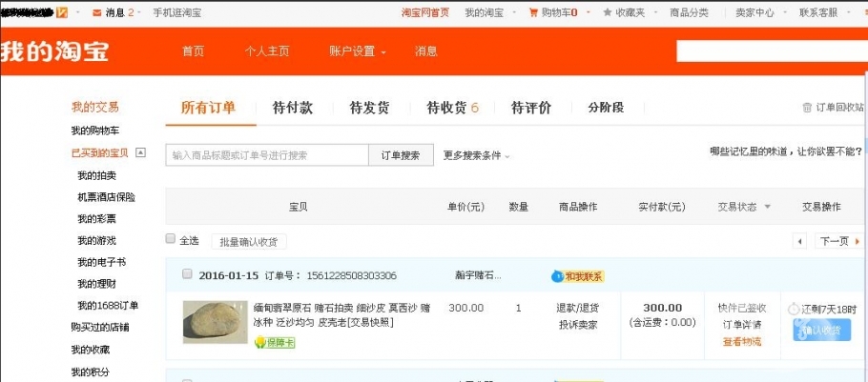This screenshot has height=382, width=868.
Task: Click the order search input field
Action: pyautogui.click(x=267, y=155)
